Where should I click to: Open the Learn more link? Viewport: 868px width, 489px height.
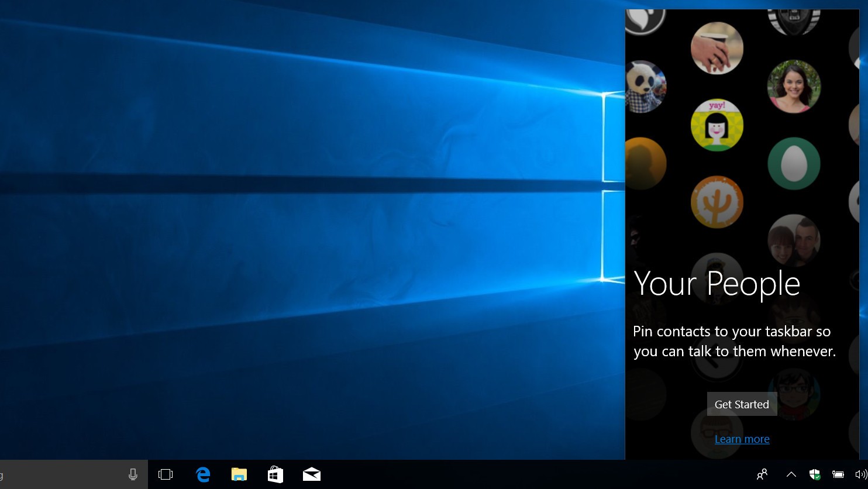(742, 439)
